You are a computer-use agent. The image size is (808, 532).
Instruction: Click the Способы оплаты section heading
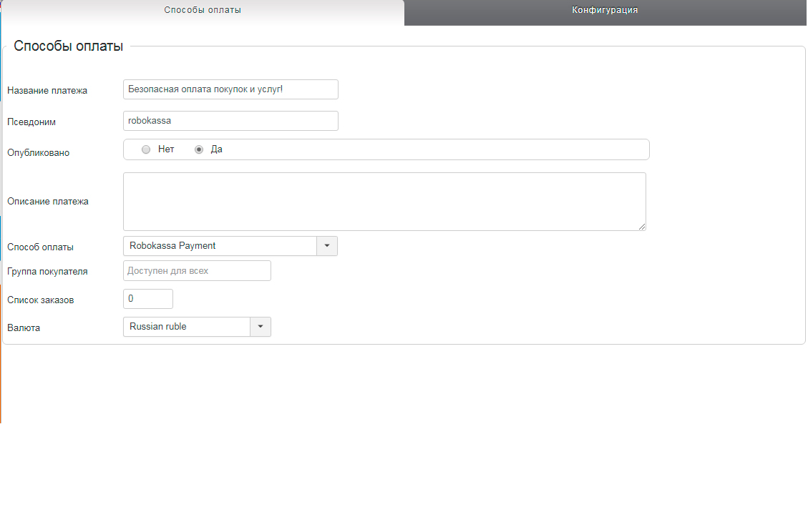pyautogui.click(x=69, y=46)
